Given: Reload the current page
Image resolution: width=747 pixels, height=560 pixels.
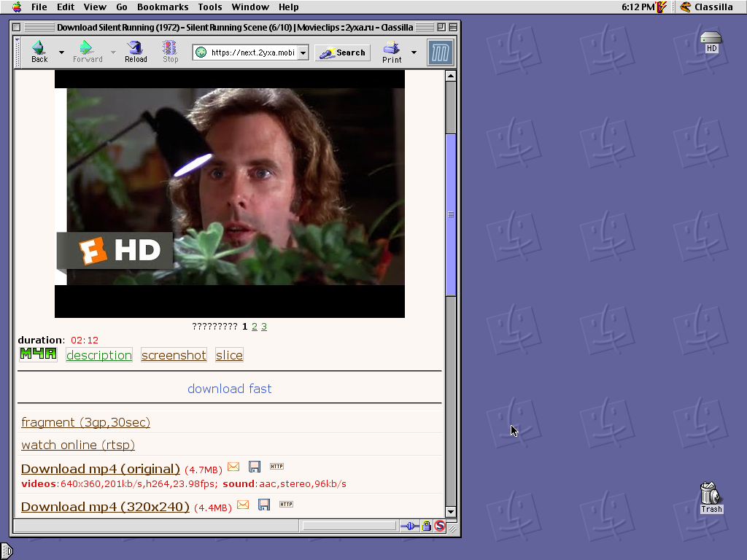Looking at the screenshot, I should tap(136, 52).
